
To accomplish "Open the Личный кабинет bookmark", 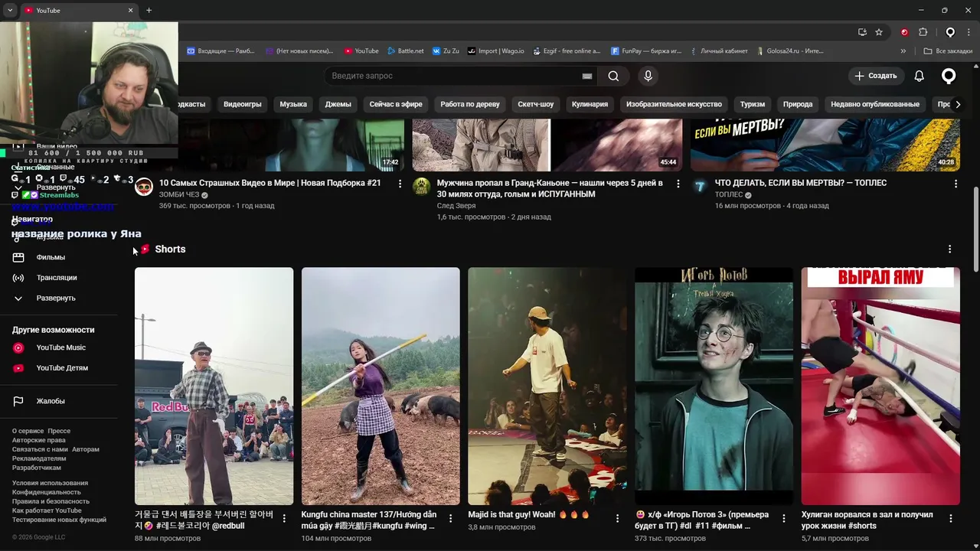I will pos(718,51).
